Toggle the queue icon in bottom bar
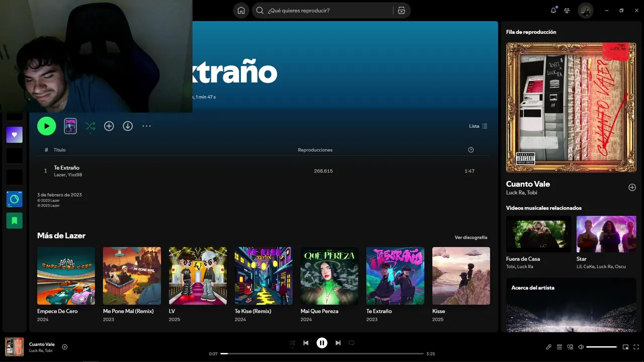Screen dimensions: 644x362 coord(559,347)
